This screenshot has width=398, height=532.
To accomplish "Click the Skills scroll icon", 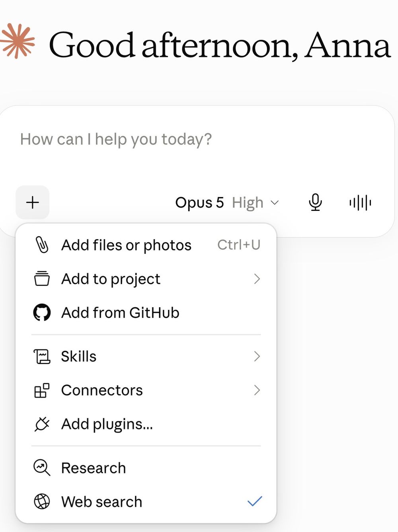I will coord(42,356).
